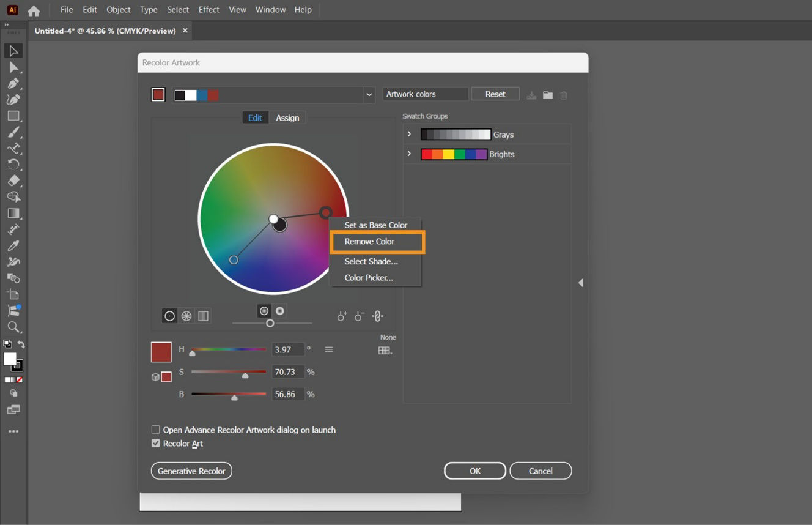Click the Generative Recolor button

[x=191, y=471]
